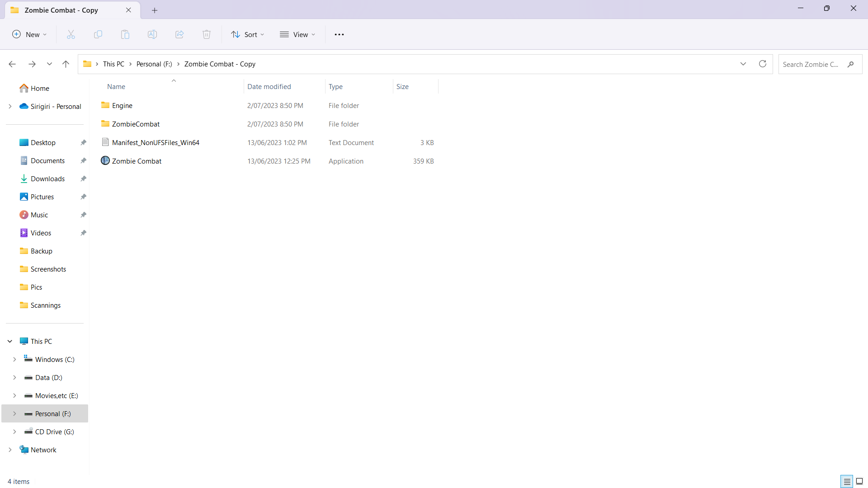This screenshot has width=868, height=488.
Task: Click inside the Search Zombie Combat box
Action: (814, 64)
